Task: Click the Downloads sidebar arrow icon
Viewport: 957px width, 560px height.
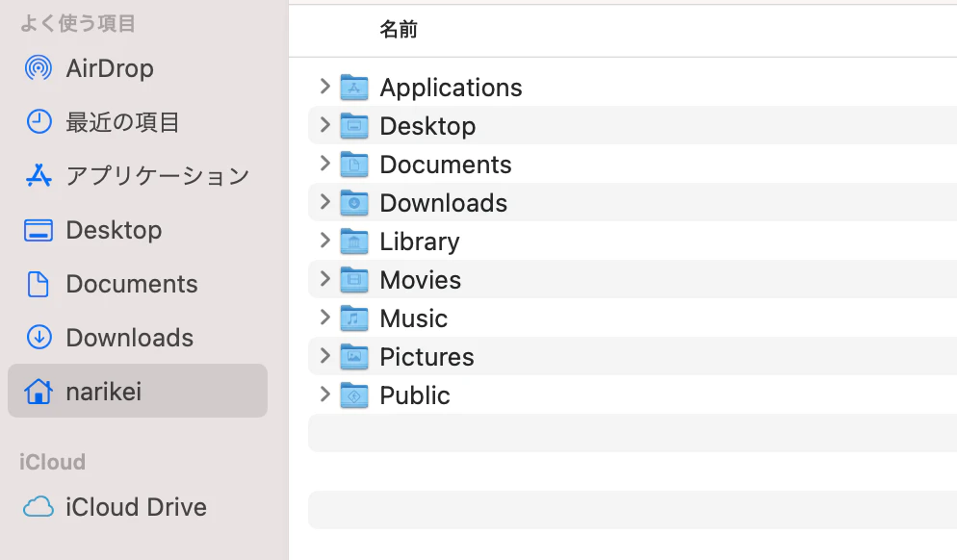Action: point(39,338)
